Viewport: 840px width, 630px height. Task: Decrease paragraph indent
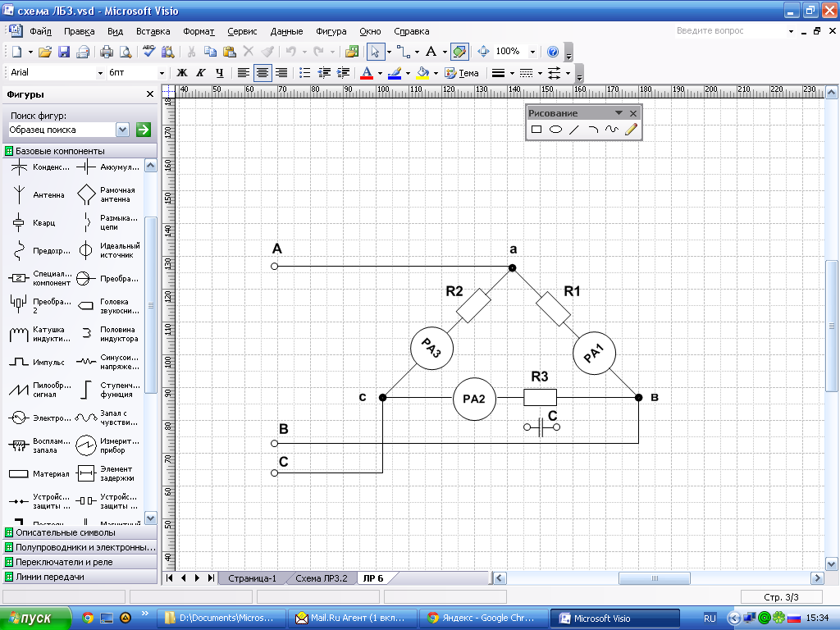click(x=324, y=73)
